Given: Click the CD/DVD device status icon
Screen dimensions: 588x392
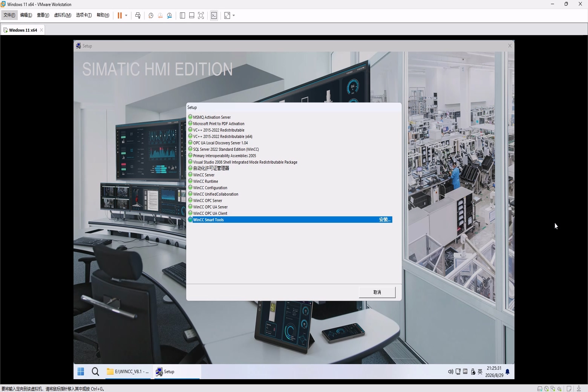Looking at the screenshot, I should click(x=546, y=389).
